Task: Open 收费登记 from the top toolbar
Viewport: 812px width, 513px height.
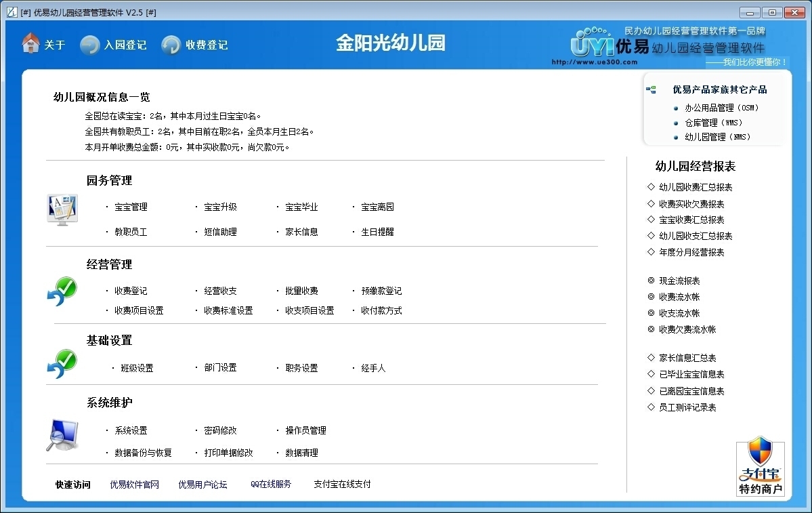Action: tap(207, 45)
